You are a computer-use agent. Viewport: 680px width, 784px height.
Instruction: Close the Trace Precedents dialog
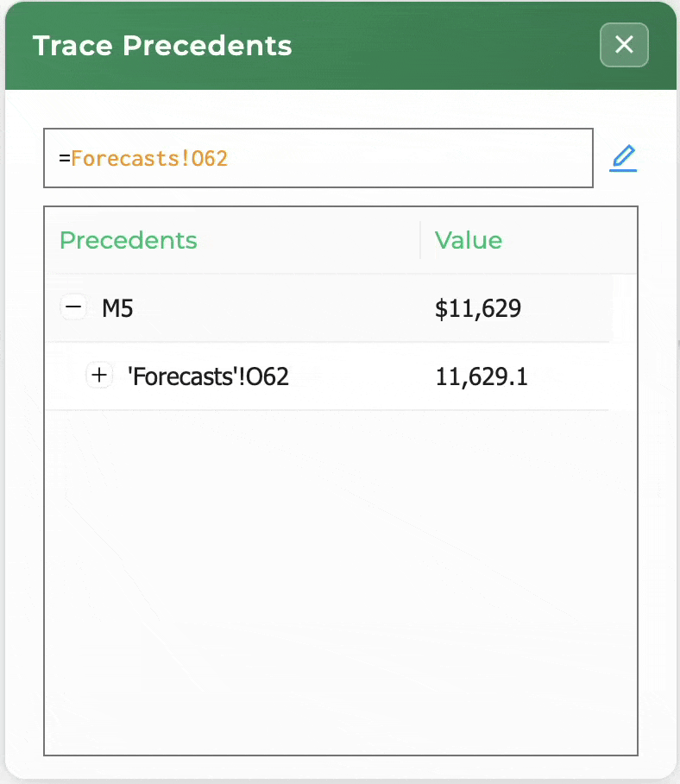click(624, 45)
